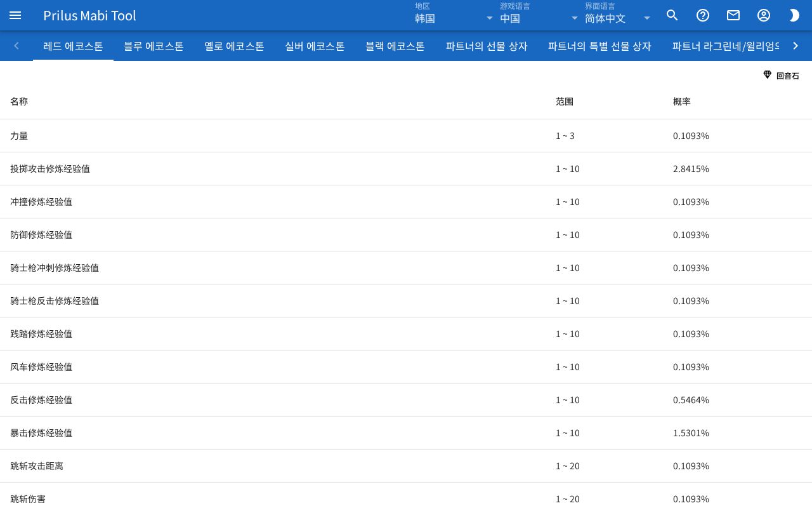Switch to the 블랙 에코스톤 tab
This screenshot has height=508, width=812.
395,46
